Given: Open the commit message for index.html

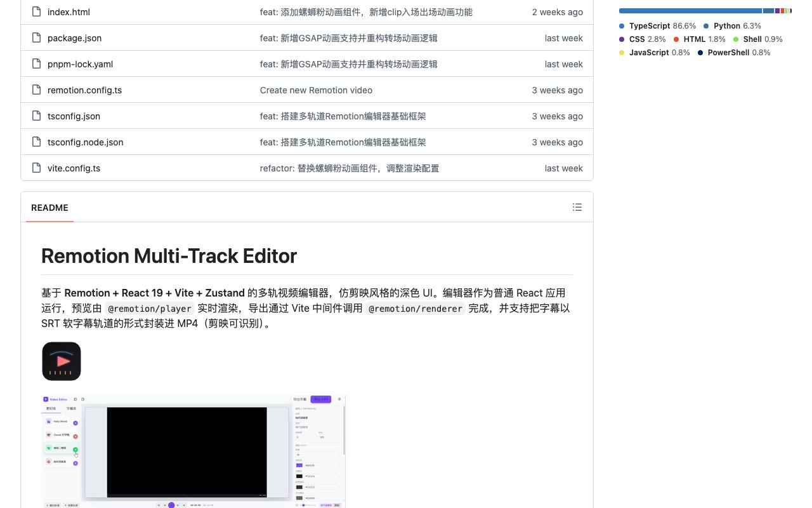Looking at the screenshot, I should (x=366, y=12).
